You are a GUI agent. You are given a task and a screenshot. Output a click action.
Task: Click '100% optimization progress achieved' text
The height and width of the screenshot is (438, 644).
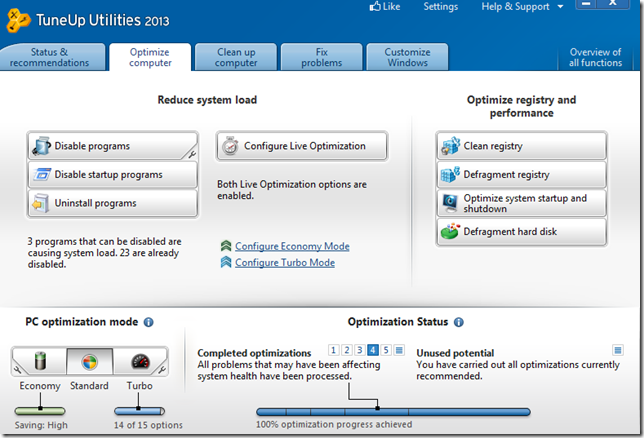pos(334,424)
